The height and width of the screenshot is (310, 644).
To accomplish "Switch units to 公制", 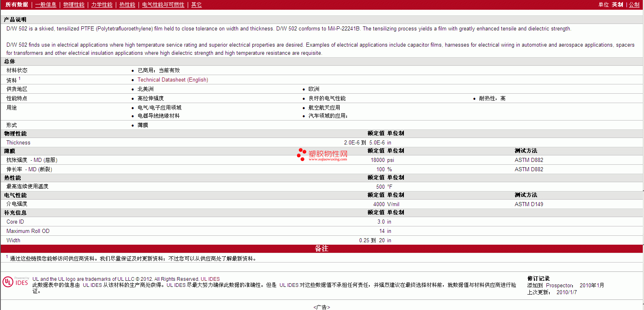I will pyautogui.click(x=634, y=4).
